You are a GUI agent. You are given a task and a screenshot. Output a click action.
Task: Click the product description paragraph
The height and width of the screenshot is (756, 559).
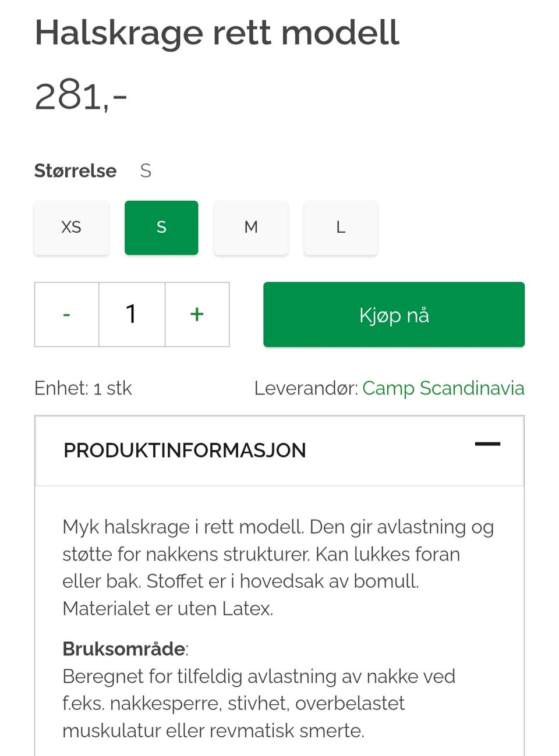pos(278,567)
